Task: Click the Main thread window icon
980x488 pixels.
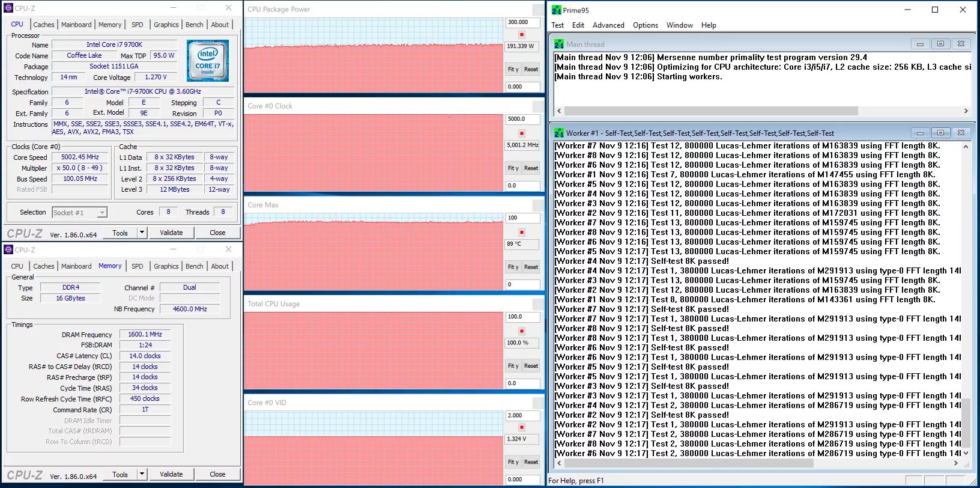Action: click(559, 44)
